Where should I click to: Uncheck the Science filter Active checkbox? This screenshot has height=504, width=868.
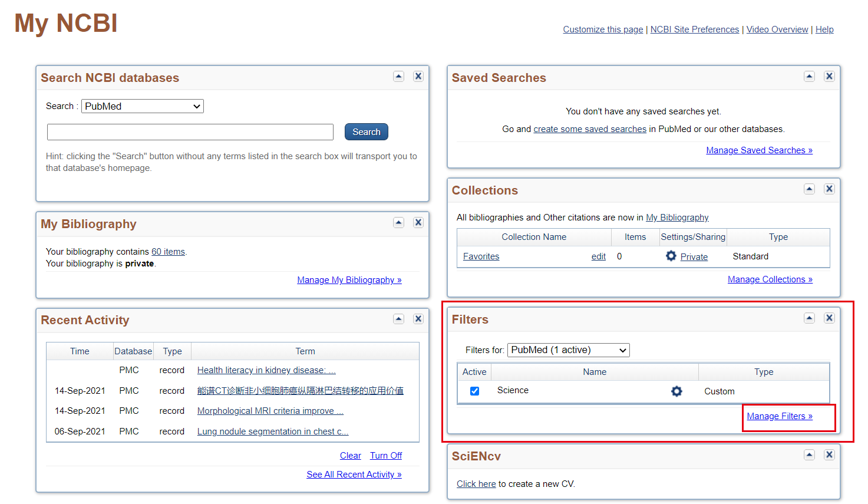pos(474,390)
